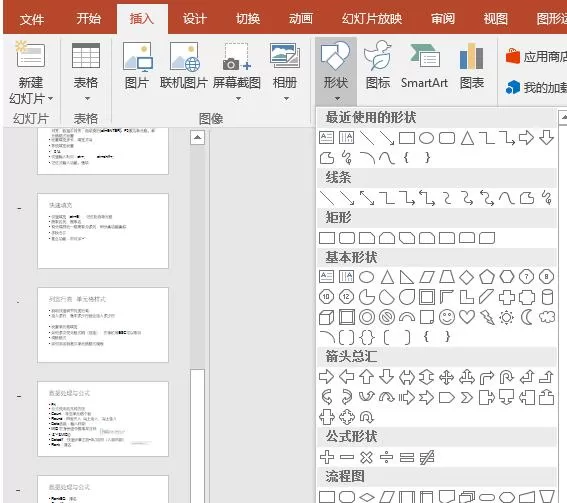Select chevron arrow shape
The width and height of the screenshot is (567, 503).
click(466, 398)
